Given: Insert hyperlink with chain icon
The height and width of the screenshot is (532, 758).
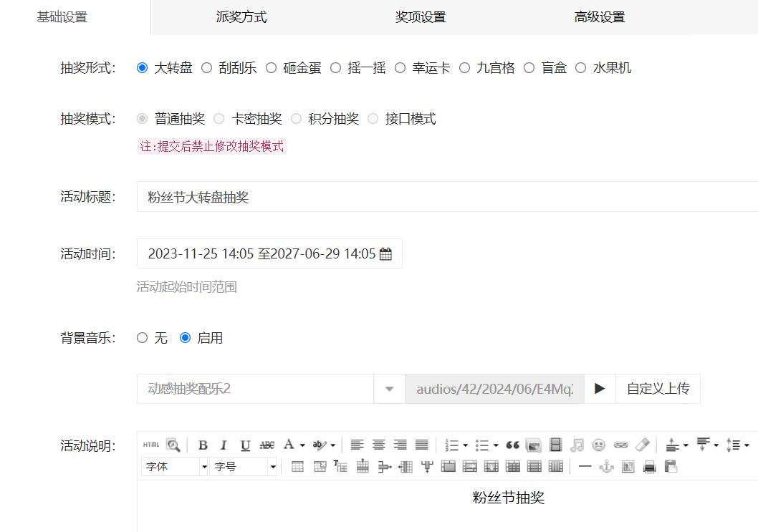Looking at the screenshot, I should pos(620,445).
